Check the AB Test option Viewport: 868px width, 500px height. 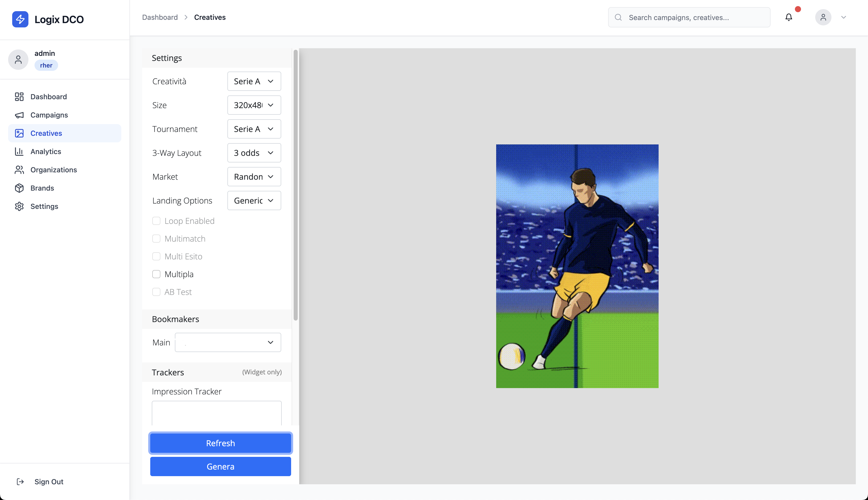[x=156, y=292]
